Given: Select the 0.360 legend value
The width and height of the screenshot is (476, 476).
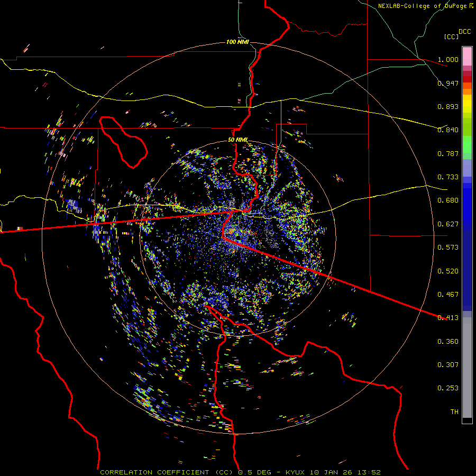Looking at the screenshot, I should (448, 342).
